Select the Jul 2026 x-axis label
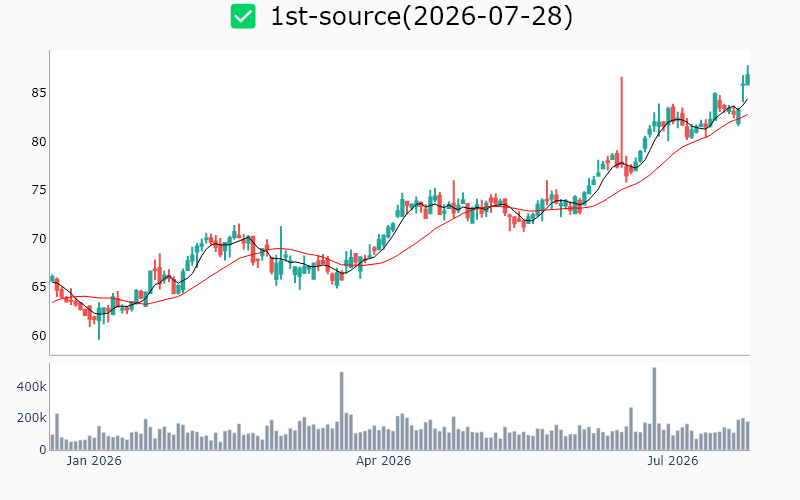800x500 pixels. [x=672, y=461]
